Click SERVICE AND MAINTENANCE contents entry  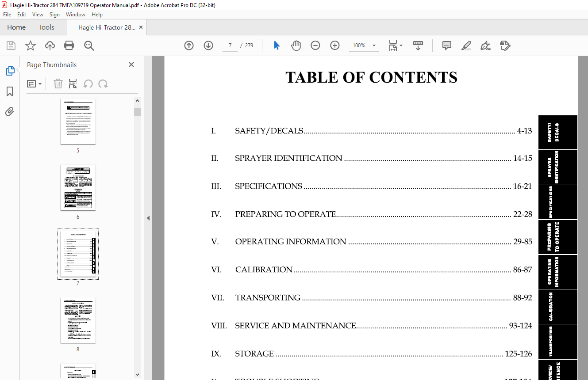coord(372,326)
